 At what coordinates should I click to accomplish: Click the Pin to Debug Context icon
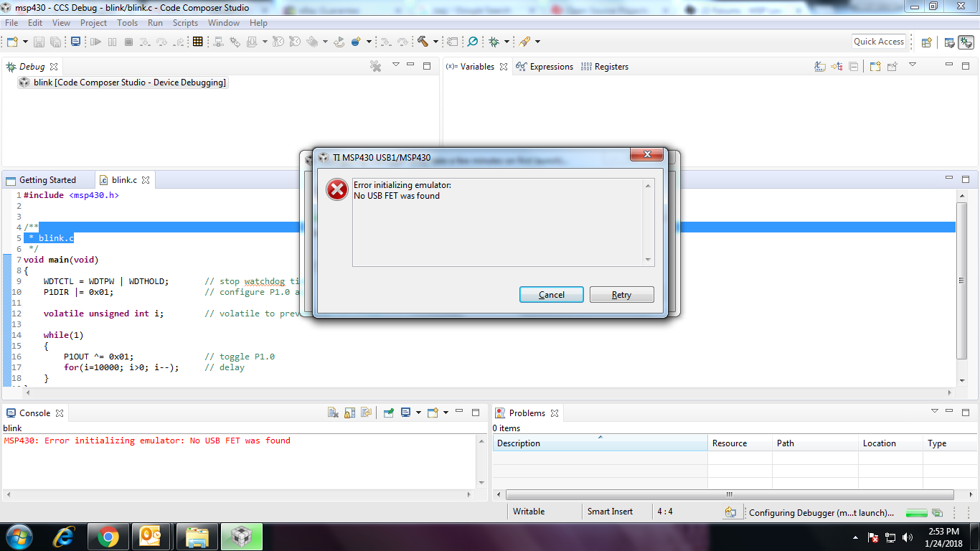click(892, 67)
